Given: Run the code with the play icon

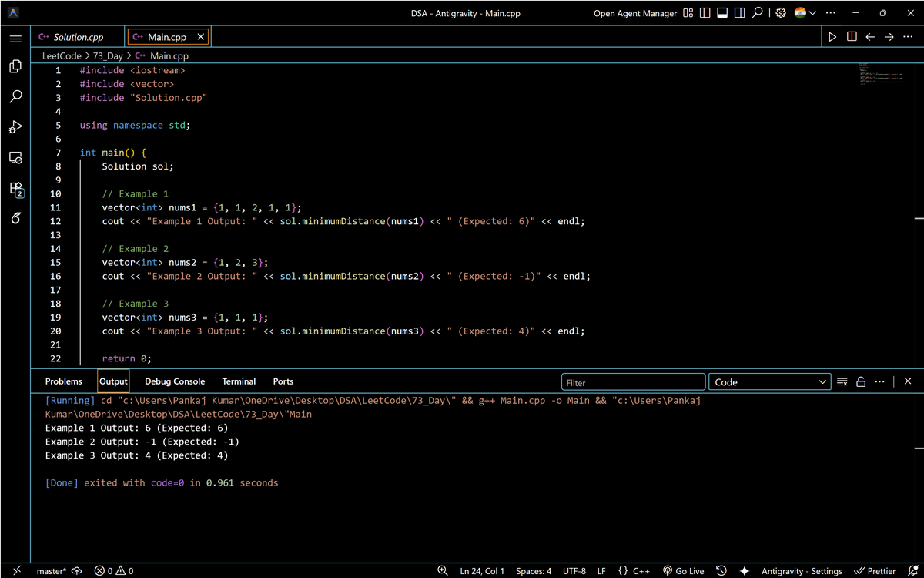Looking at the screenshot, I should point(832,37).
